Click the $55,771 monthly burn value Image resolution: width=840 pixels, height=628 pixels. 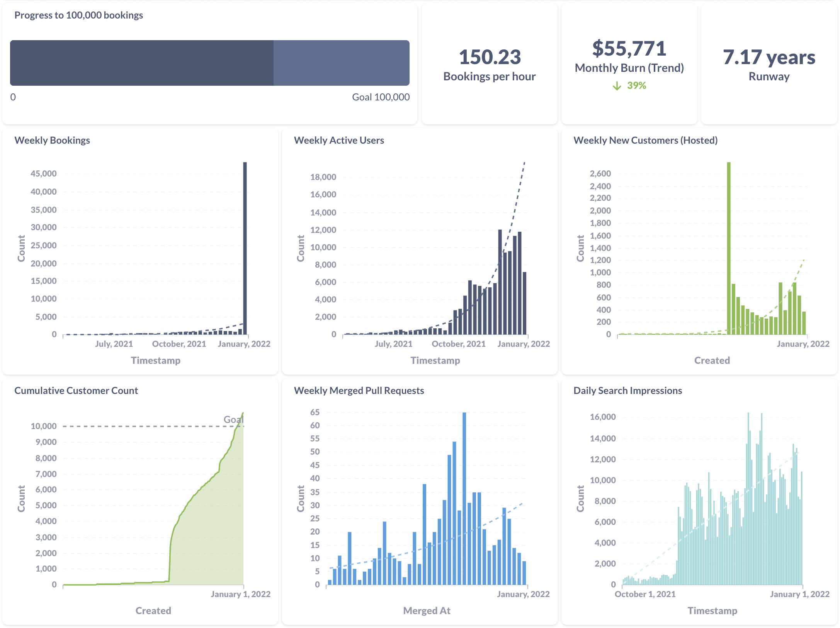(629, 49)
